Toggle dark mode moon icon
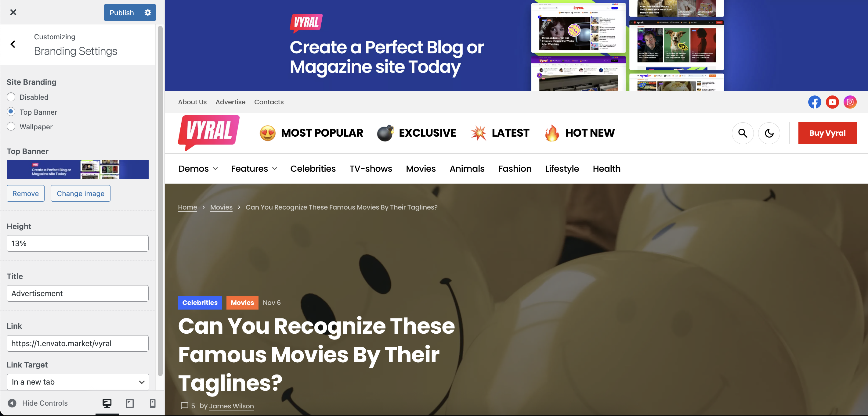This screenshot has height=416, width=868. point(769,133)
